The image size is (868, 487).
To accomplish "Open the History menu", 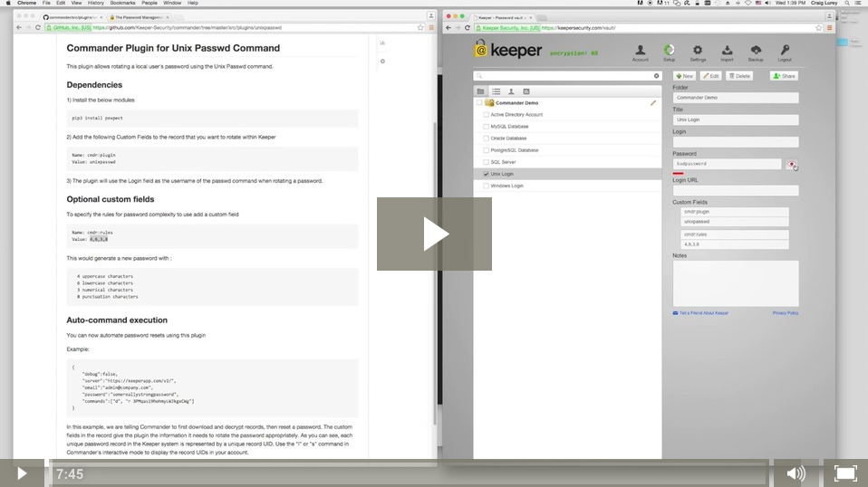I will pyautogui.click(x=96, y=3).
